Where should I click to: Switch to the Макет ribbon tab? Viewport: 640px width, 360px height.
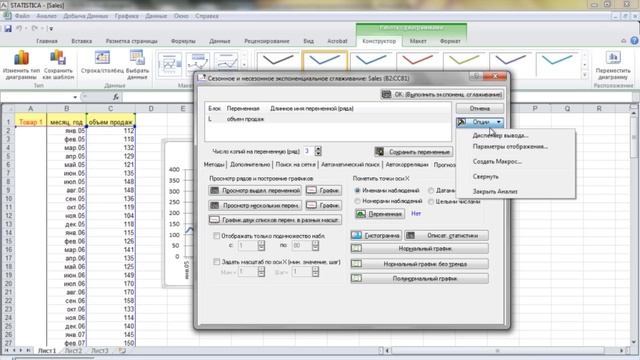(418, 41)
